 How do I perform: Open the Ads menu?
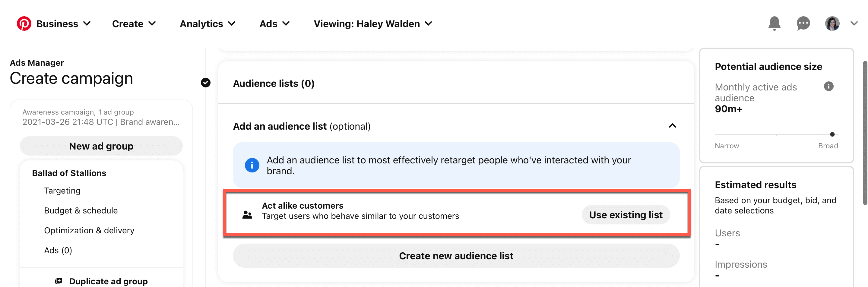tap(274, 24)
